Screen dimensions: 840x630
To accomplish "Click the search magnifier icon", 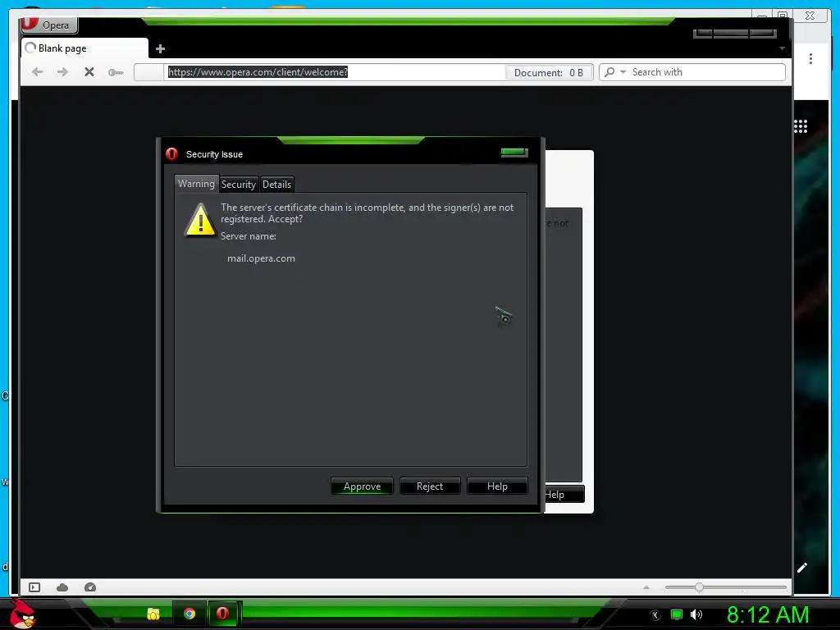I will (x=609, y=72).
